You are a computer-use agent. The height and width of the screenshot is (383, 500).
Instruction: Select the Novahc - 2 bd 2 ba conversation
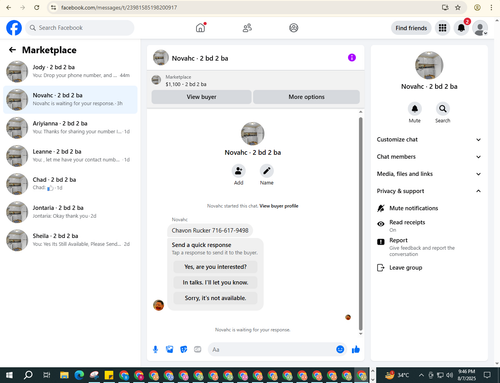70,99
